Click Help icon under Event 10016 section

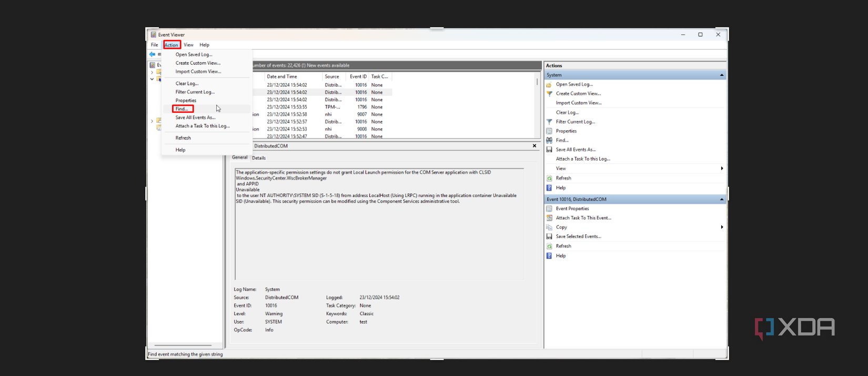pyautogui.click(x=549, y=256)
